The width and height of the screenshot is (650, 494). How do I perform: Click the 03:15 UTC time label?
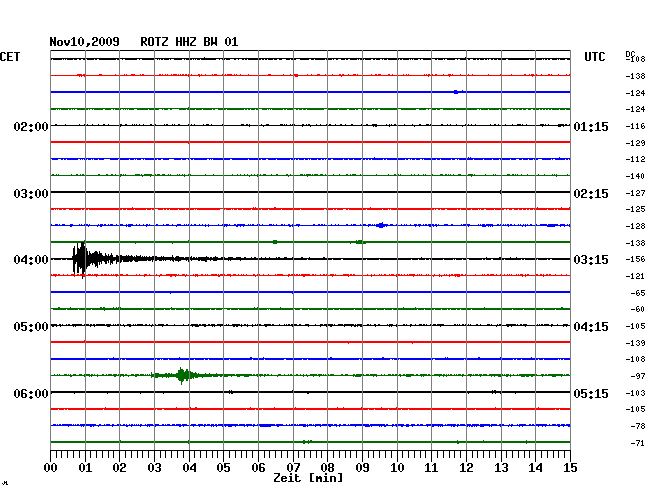click(x=591, y=260)
